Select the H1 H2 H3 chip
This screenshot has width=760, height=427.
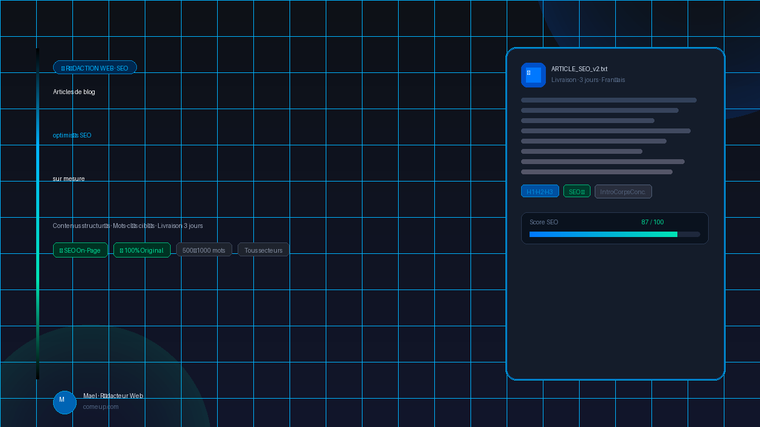(x=540, y=191)
